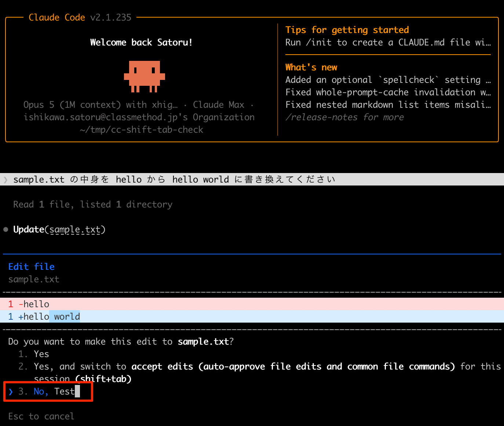The image size is (504, 426).
Task: Click the bullet dot before Update(sample.txt)
Action: click(x=6, y=229)
